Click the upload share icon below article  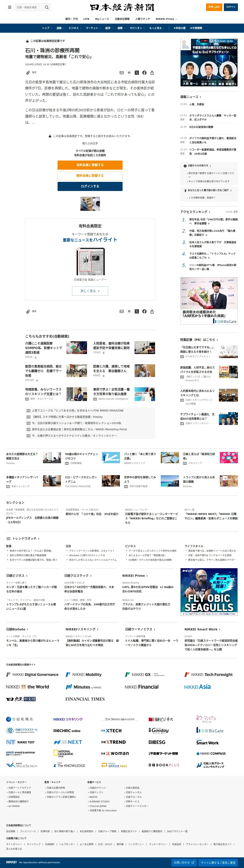pos(152,311)
